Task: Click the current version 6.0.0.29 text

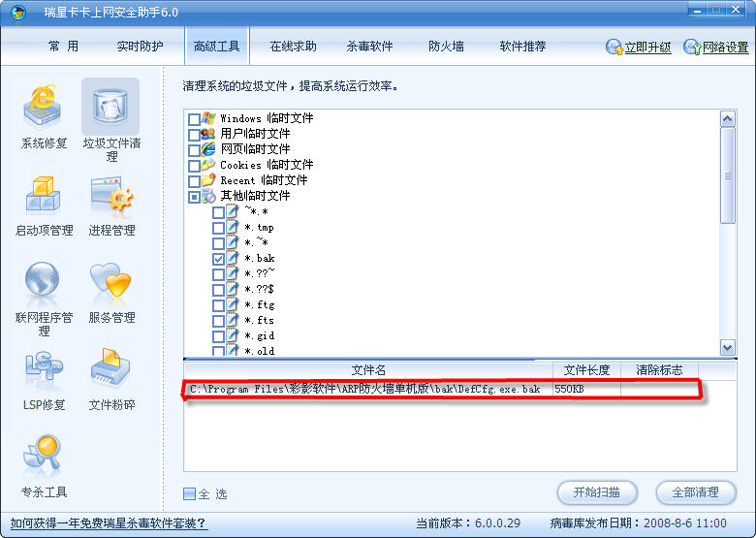Action: click(x=497, y=523)
